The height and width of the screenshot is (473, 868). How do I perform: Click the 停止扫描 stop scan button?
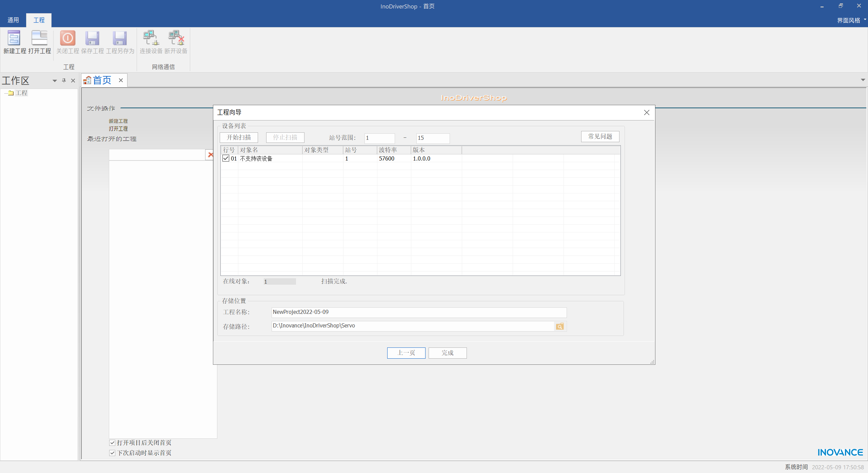285,137
